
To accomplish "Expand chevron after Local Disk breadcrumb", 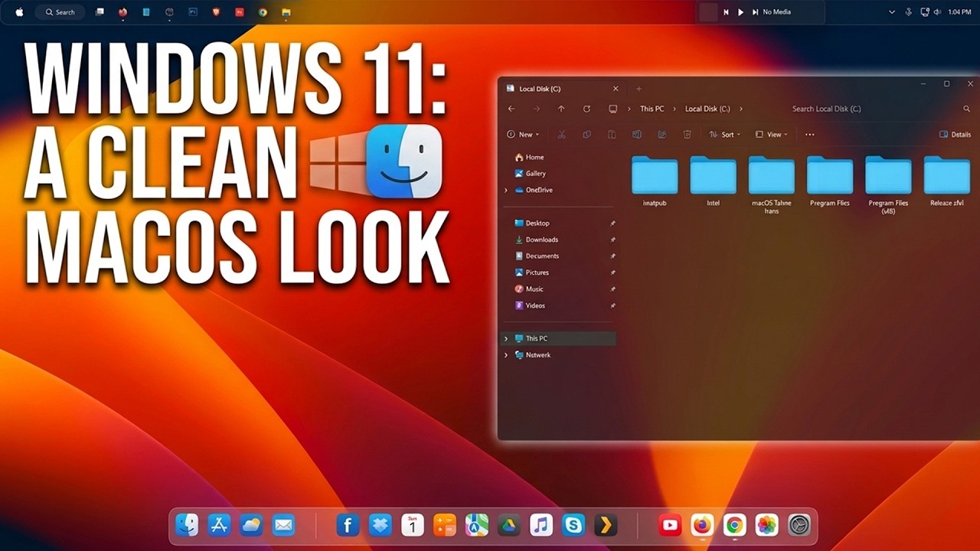I will 741,109.
